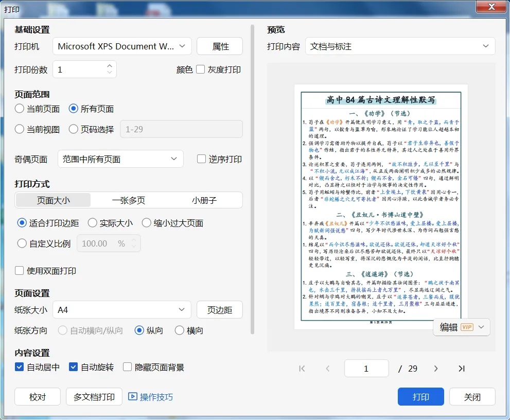Viewport: 510px width, 420px height.
Task: Select 当前页面 radio option
Action: pyautogui.click(x=19, y=108)
